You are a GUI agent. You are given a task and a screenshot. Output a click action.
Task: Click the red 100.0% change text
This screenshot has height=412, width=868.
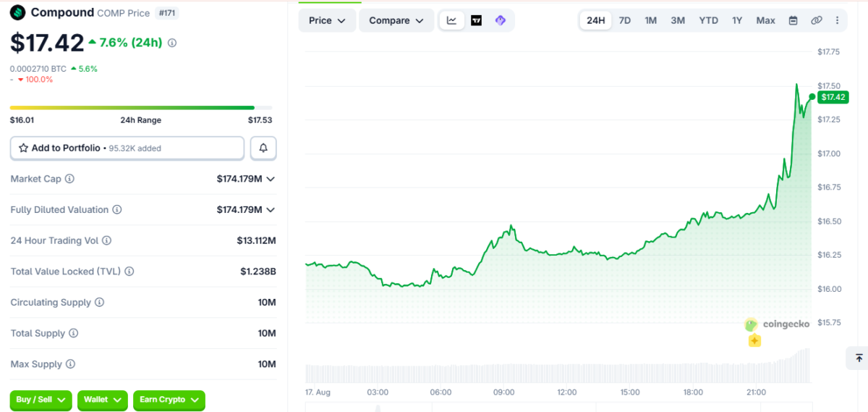pos(40,80)
